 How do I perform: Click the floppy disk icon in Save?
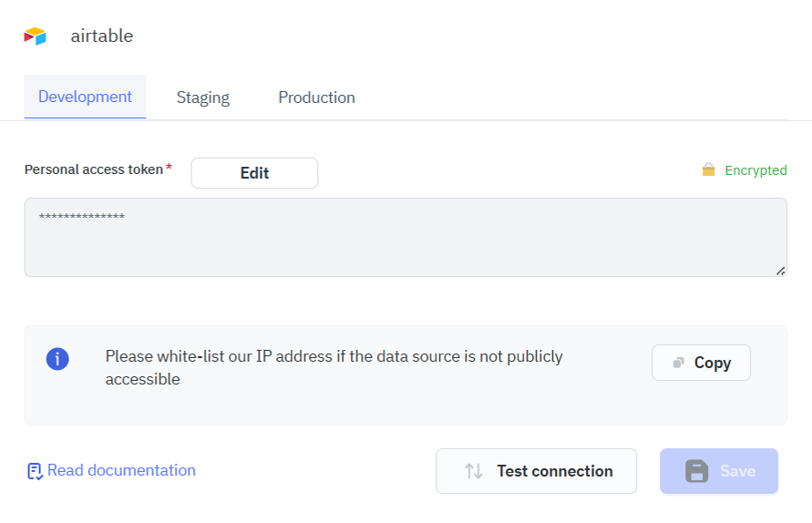point(697,471)
